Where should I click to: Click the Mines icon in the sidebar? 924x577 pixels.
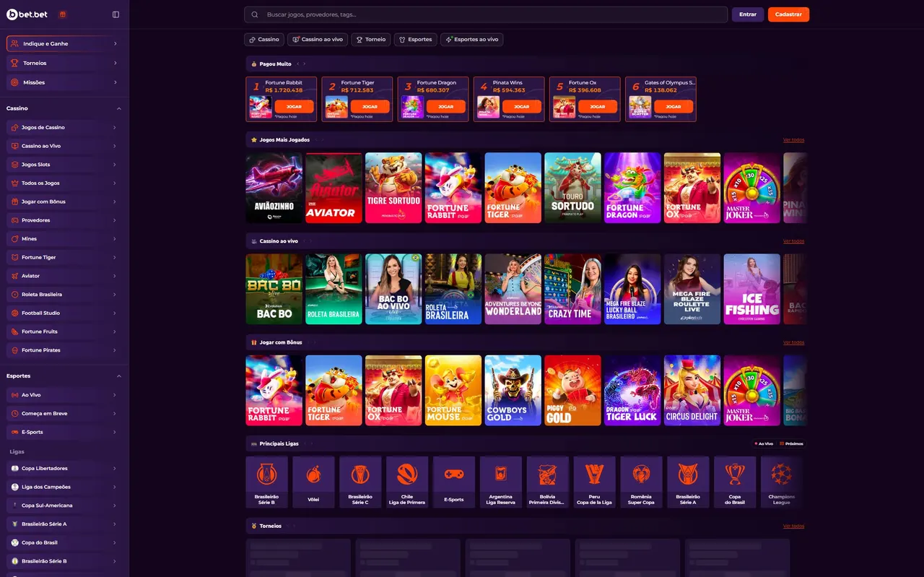(15, 239)
